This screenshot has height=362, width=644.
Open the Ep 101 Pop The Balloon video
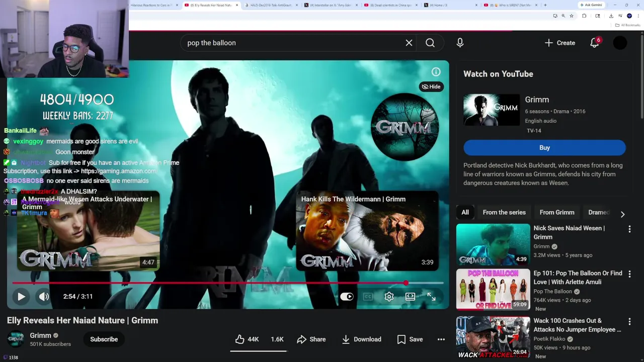click(x=493, y=289)
